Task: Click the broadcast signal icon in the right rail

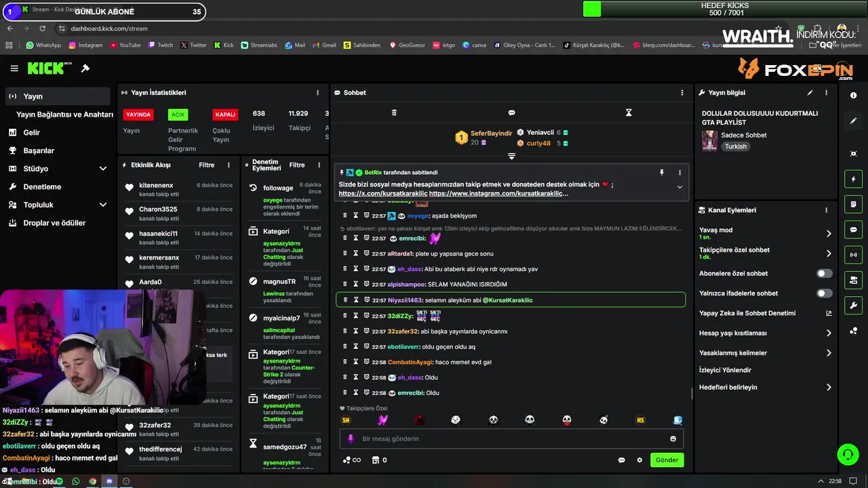Action: click(x=853, y=255)
